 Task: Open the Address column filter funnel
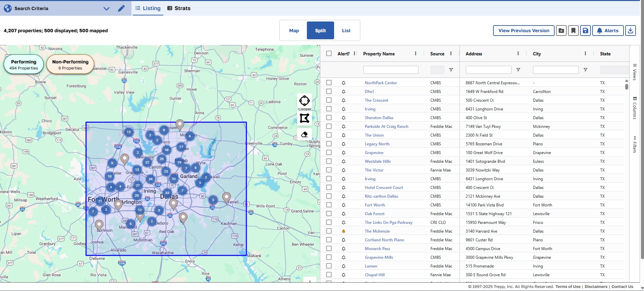[x=518, y=70]
